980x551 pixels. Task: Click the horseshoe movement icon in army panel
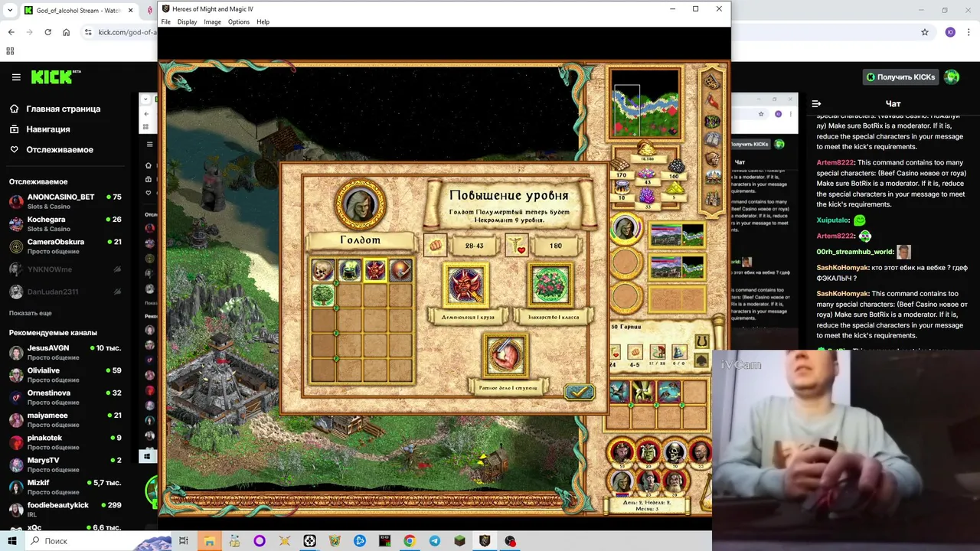(x=702, y=341)
